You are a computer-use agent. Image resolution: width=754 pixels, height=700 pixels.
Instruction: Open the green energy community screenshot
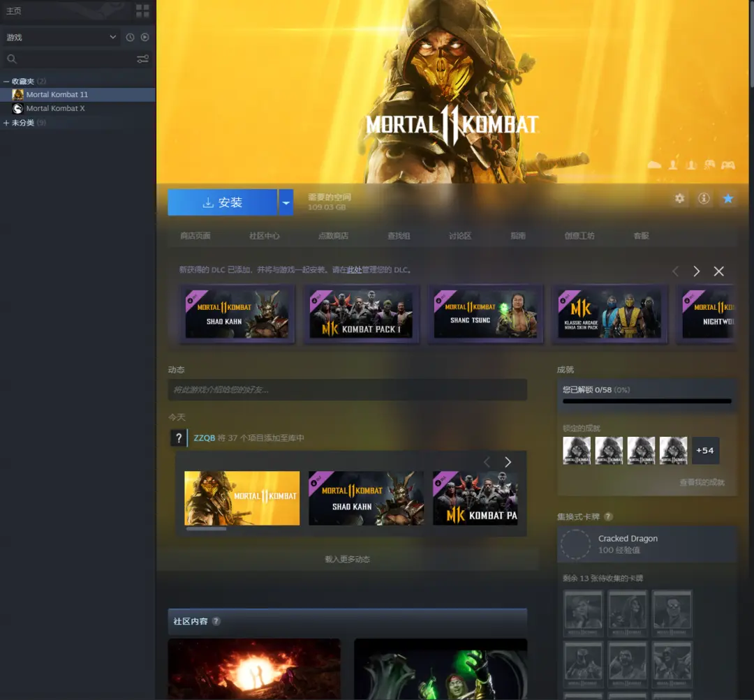441,669
